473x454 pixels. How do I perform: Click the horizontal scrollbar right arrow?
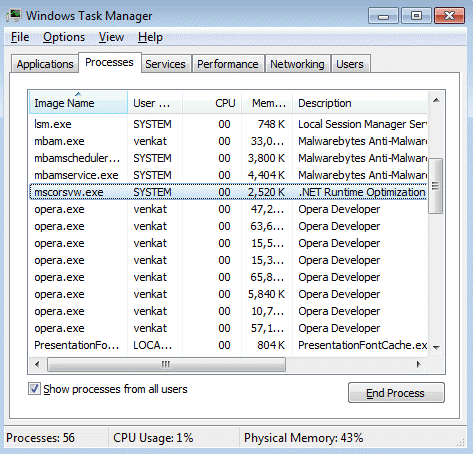pyautogui.click(x=419, y=364)
